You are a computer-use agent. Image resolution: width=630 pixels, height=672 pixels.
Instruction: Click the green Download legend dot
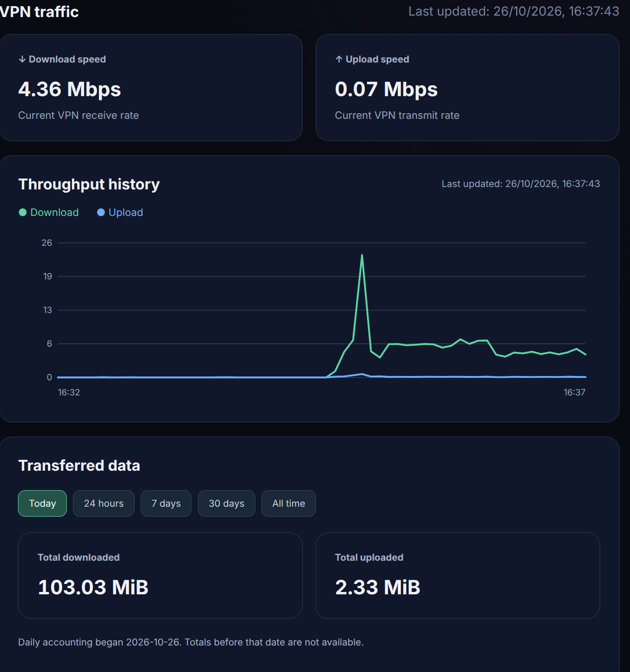tap(22, 212)
